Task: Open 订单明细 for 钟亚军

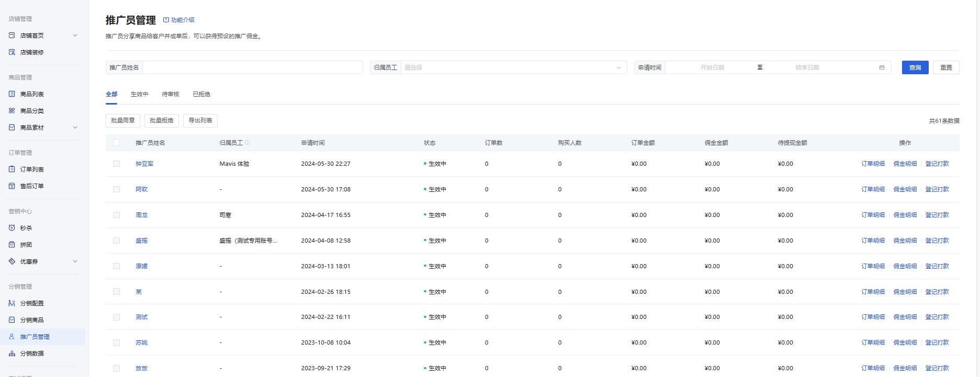Action: (873, 164)
